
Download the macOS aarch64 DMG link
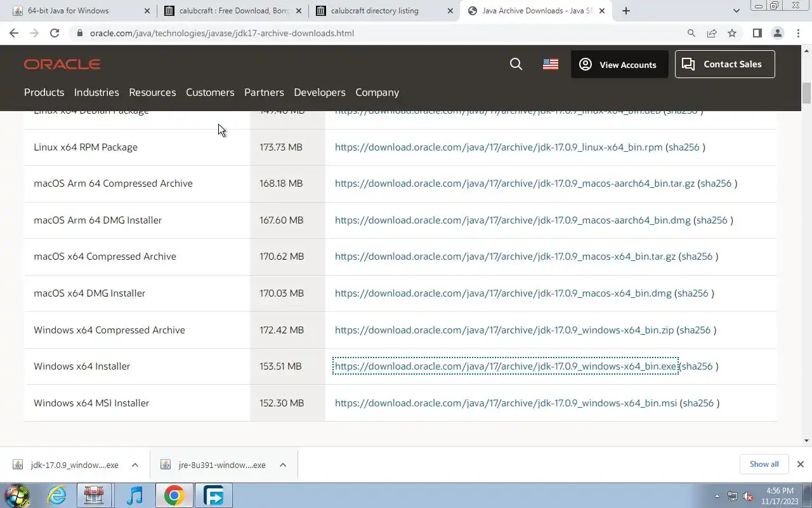(x=513, y=220)
